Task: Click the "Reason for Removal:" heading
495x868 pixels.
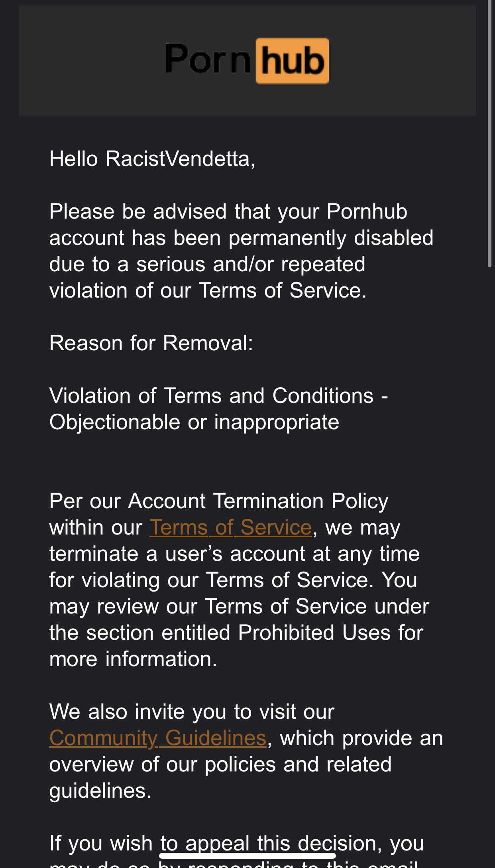Action: click(151, 343)
